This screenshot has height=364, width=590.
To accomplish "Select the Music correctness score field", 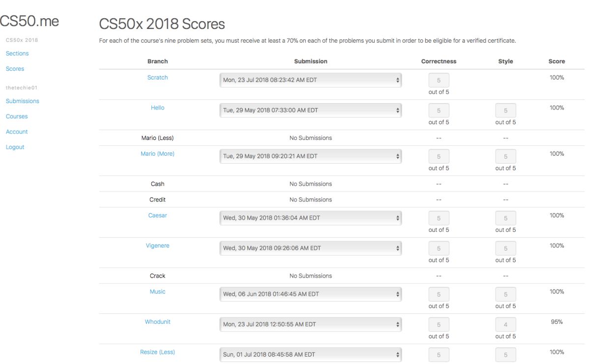I will coord(439,294).
